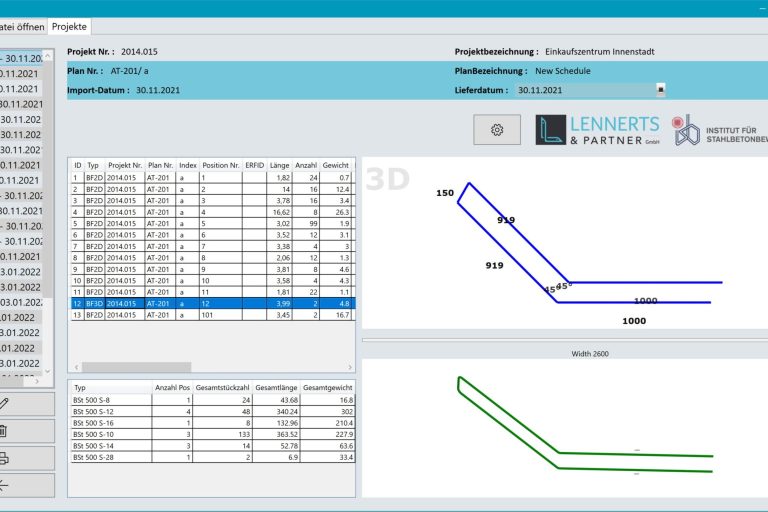Sort table by Länge column header
The width and height of the screenshot is (768, 512).
279,164
